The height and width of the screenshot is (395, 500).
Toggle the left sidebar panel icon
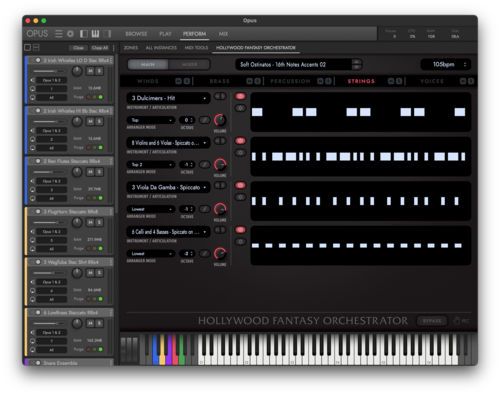pos(84,34)
